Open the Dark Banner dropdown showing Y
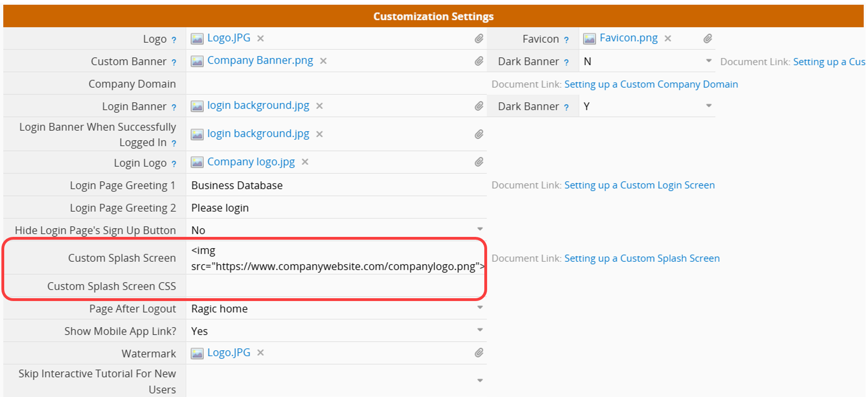The height and width of the screenshot is (397, 868). (x=647, y=106)
